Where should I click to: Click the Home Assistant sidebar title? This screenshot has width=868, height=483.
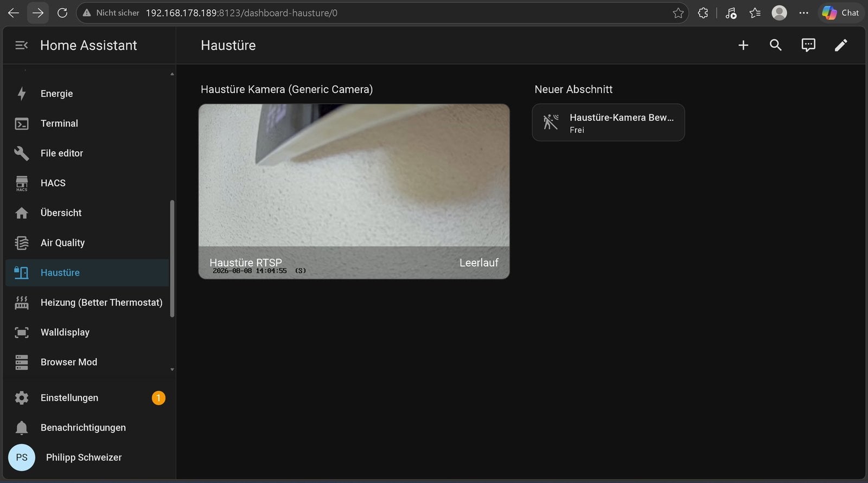click(88, 46)
